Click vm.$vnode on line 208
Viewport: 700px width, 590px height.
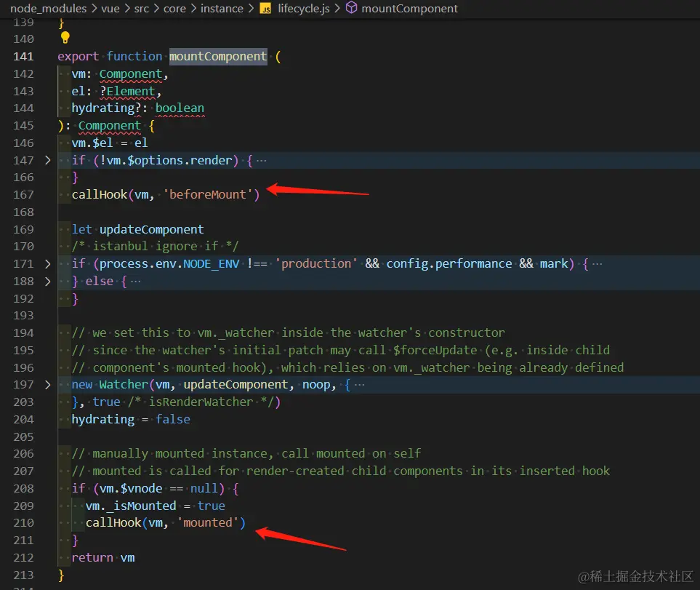[130, 488]
